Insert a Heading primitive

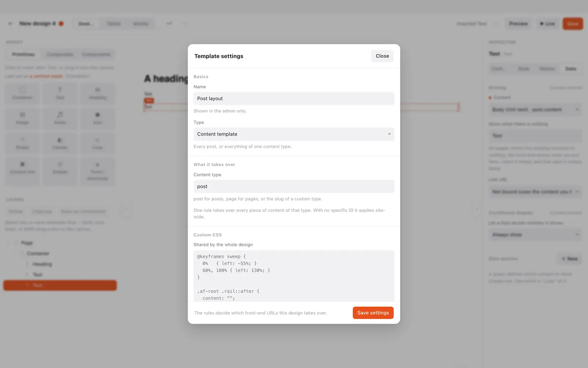[97, 93]
